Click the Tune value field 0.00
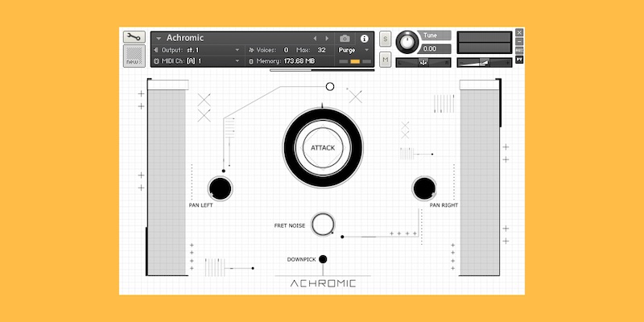The width and height of the screenshot is (644, 322). coord(436,48)
